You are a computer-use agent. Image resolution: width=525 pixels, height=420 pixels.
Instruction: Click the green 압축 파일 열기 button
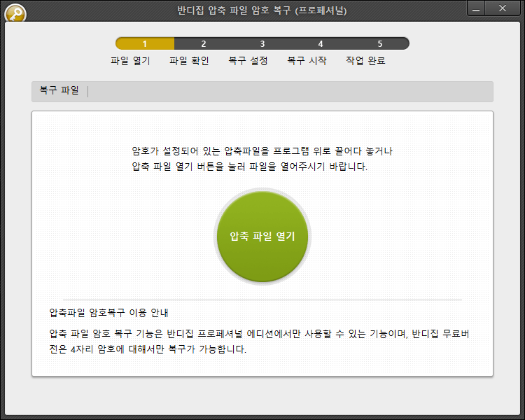[x=262, y=237]
